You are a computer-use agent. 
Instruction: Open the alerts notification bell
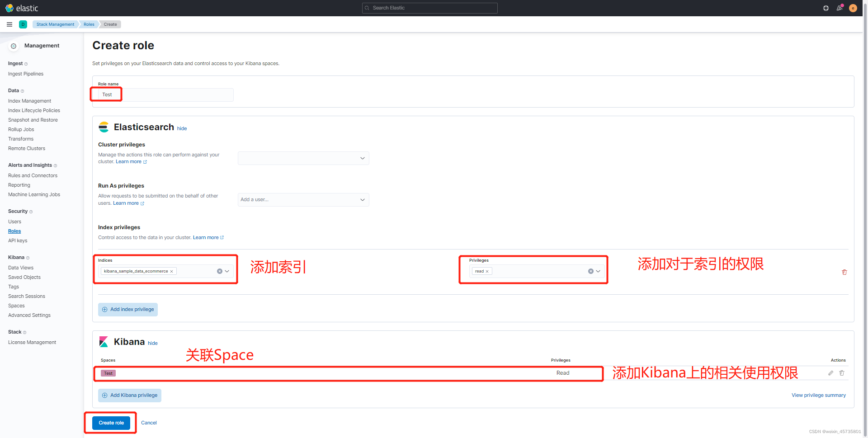(840, 8)
